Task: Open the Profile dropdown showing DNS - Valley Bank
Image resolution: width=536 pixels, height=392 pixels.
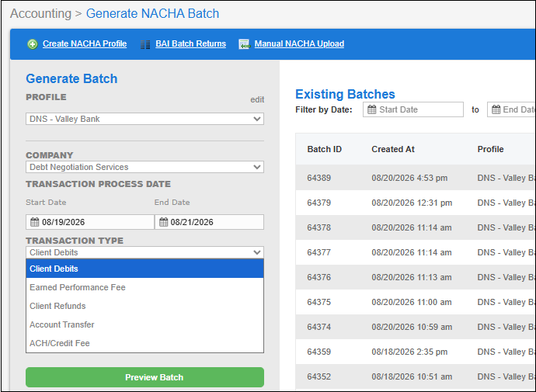Action: pos(144,119)
